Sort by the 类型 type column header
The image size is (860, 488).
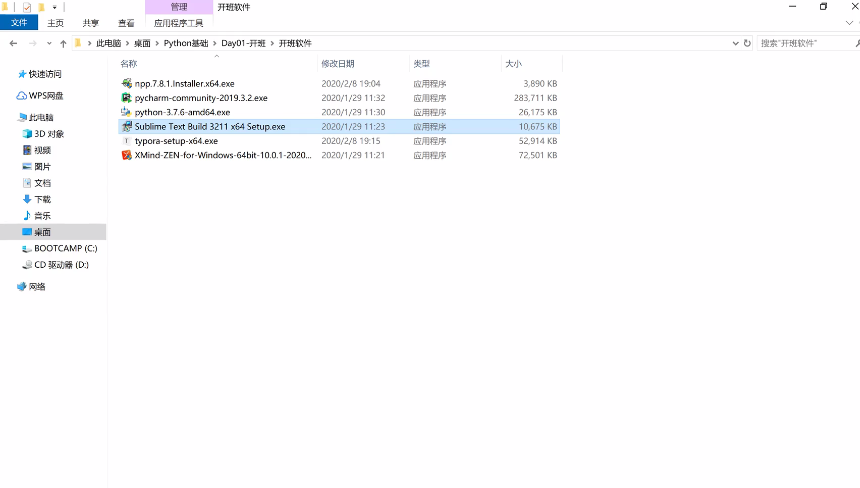(455, 64)
